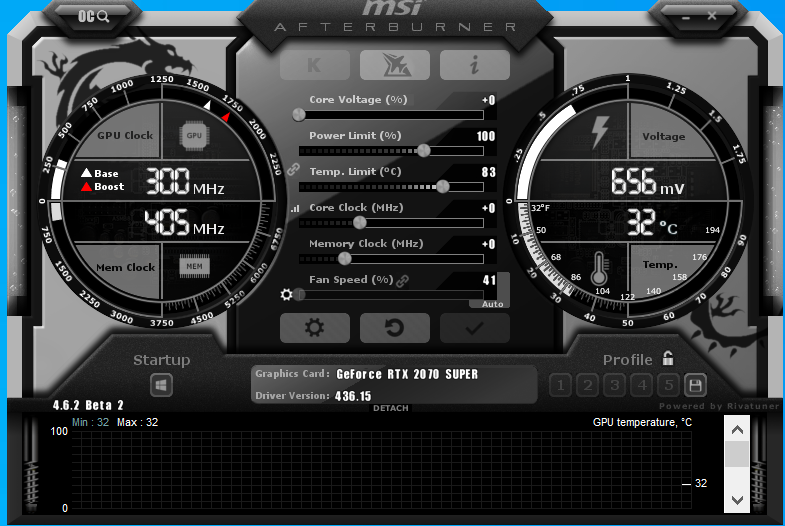Click the Core Voltage slider handle
Screen dimensions: 785x526
tap(299, 115)
